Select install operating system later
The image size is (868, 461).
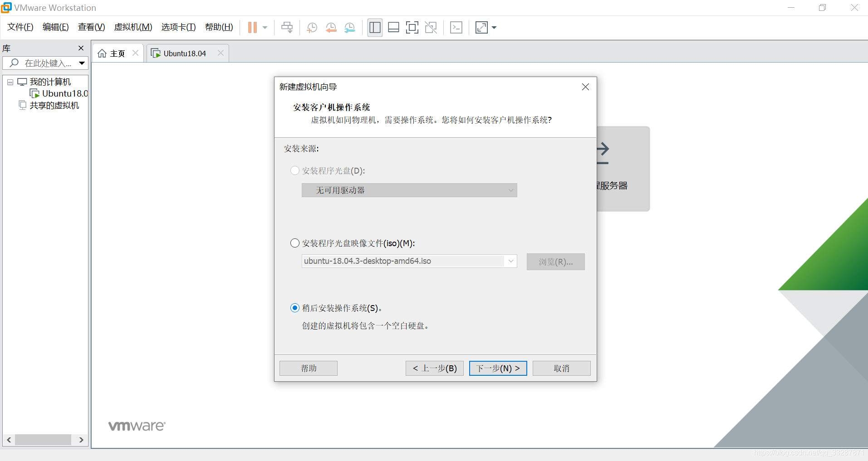point(295,308)
